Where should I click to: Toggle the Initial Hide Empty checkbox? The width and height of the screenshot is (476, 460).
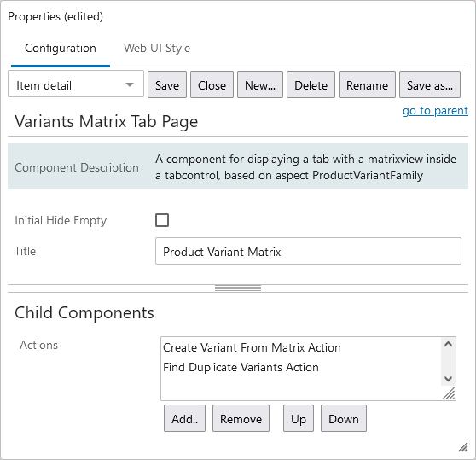162,220
